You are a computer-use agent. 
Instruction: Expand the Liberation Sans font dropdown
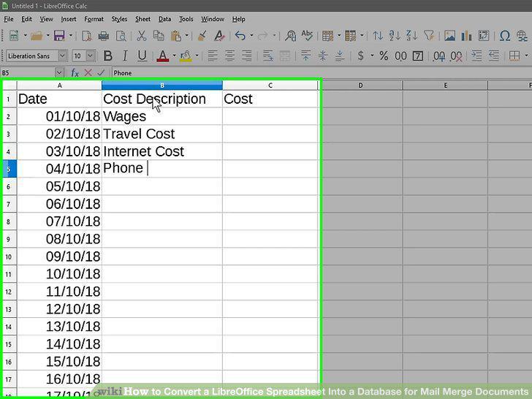click(62, 56)
